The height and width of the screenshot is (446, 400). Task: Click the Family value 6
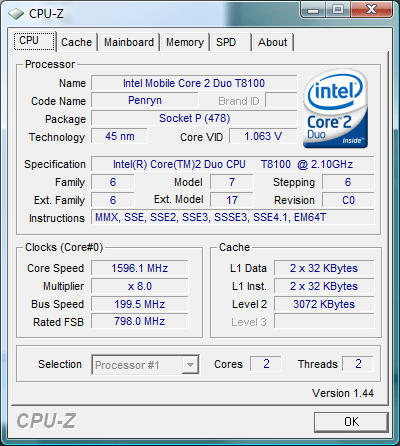(x=113, y=182)
